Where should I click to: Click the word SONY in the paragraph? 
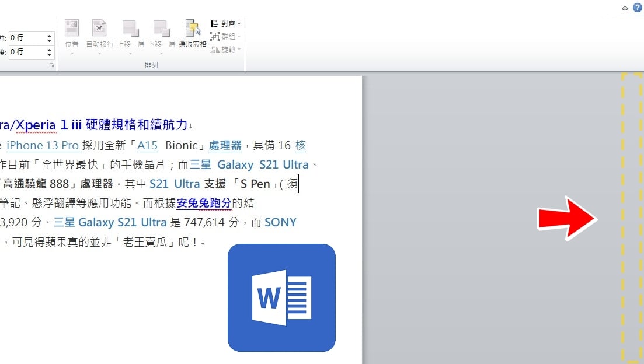click(280, 222)
